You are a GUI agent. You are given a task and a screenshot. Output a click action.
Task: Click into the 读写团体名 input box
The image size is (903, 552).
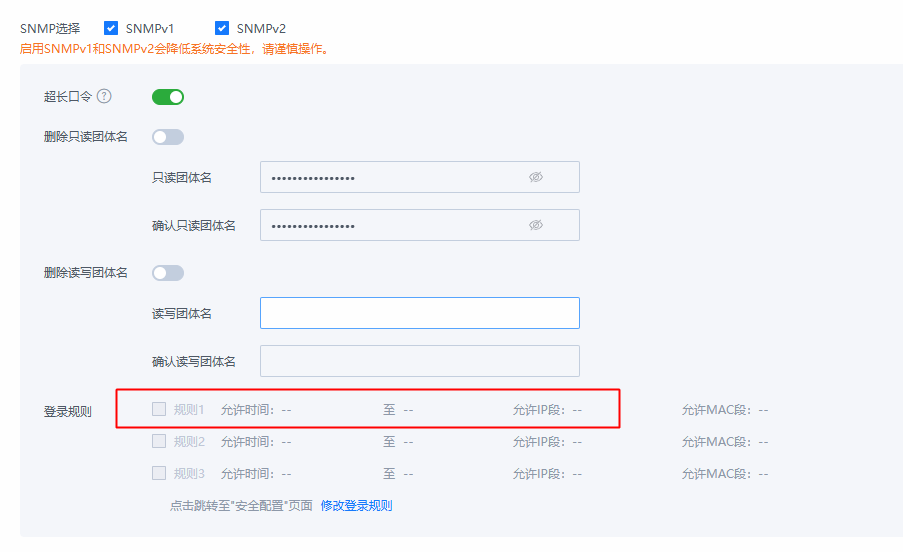click(419, 313)
